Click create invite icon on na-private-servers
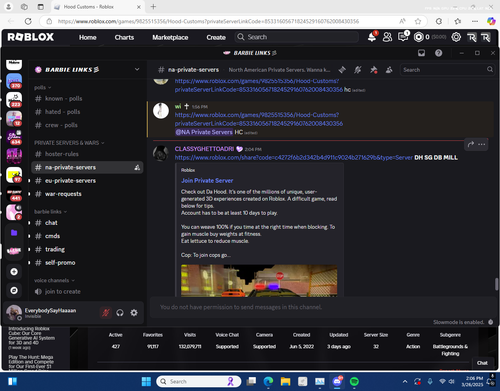Viewport: 500px width, 391px height. click(x=137, y=168)
